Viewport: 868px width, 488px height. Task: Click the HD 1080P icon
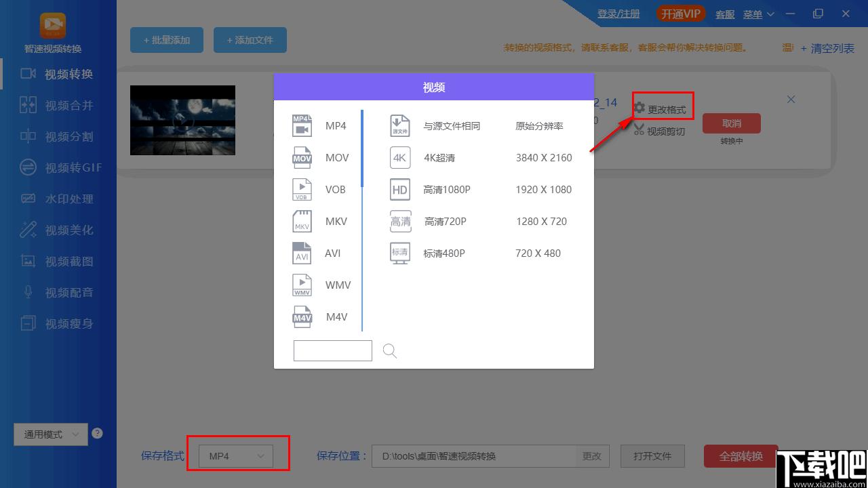coord(400,190)
